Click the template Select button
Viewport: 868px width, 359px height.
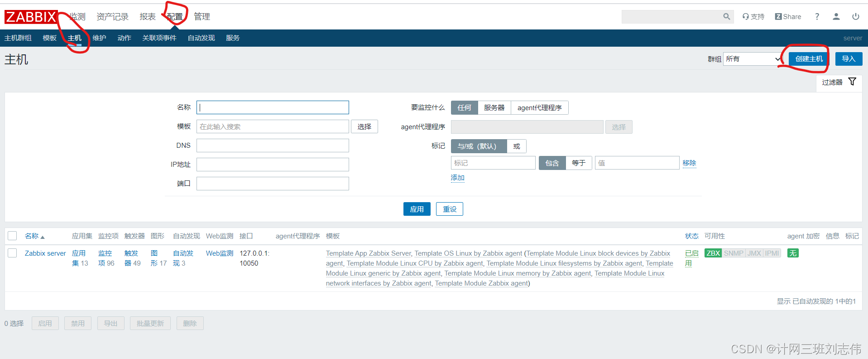tap(364, 126)
